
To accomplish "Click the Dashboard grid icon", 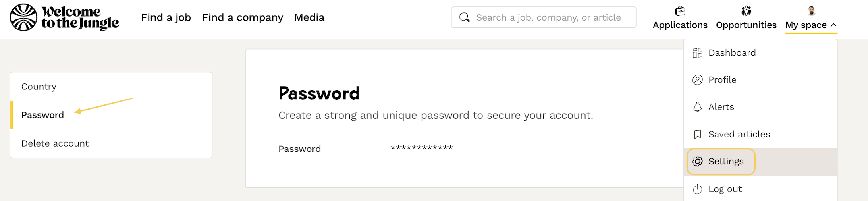I will click(x=698, y=53).
